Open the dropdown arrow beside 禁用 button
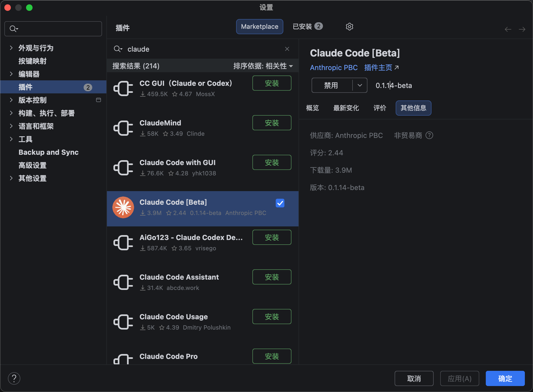Screen dimensions: 533x392 360,85
